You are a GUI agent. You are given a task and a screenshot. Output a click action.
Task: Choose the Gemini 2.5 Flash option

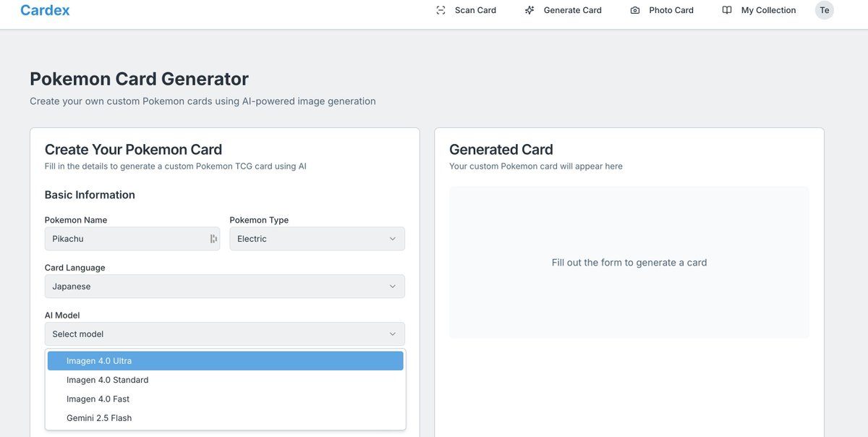[225, 418]
